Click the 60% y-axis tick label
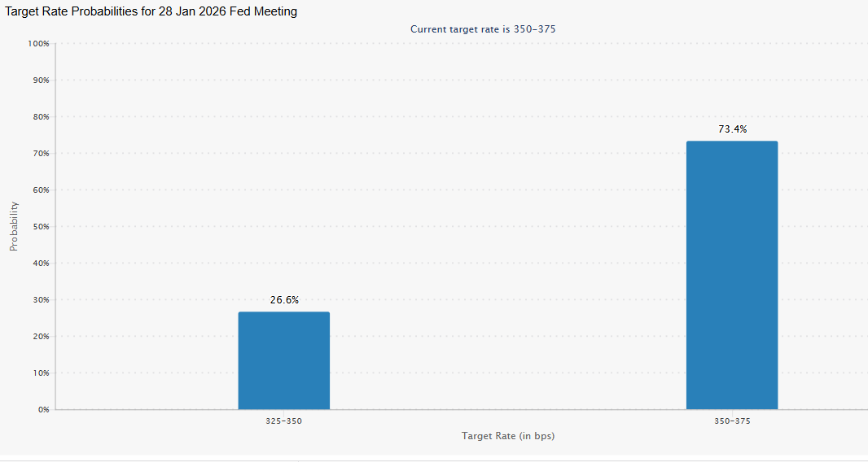Image resolution: width=868 pixels, height=462 pixels. (41, 190)
